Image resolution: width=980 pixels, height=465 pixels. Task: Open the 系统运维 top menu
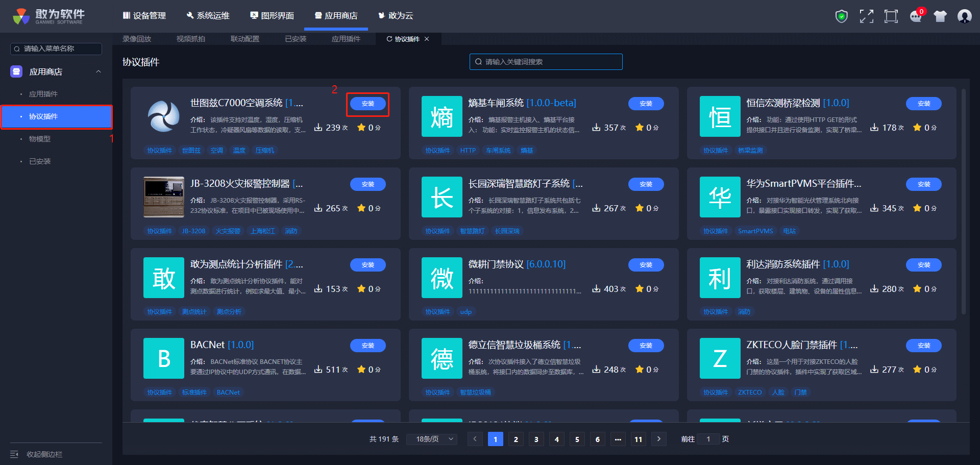point(208,16)
